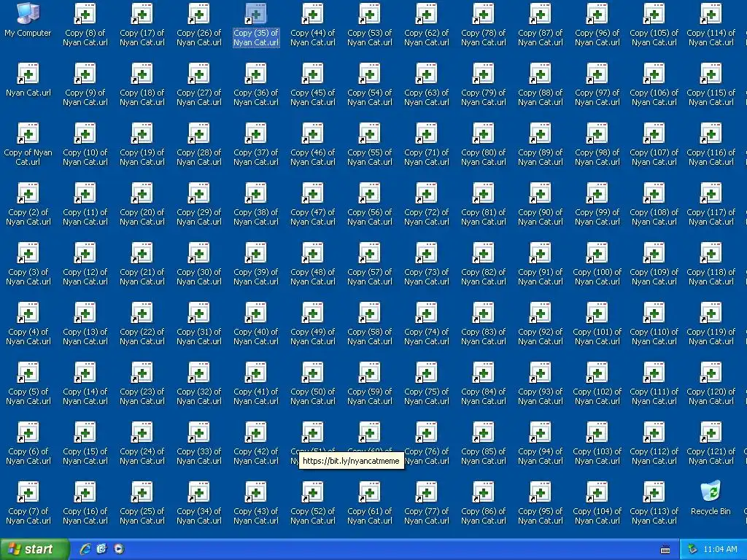Screen dimensions: 747x560
Task: Click the Copy (20) of Nyan Cat.url label
Action: [x=142, y=217]
